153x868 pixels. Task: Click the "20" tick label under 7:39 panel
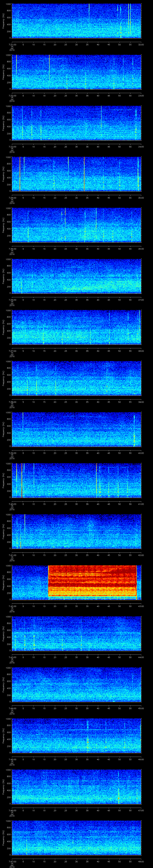tap(55, 453)
